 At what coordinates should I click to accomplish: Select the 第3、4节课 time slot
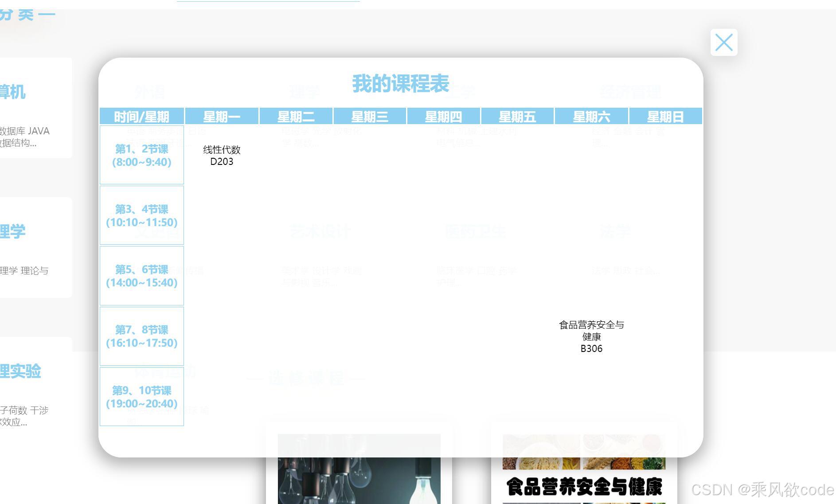point(142,215)
